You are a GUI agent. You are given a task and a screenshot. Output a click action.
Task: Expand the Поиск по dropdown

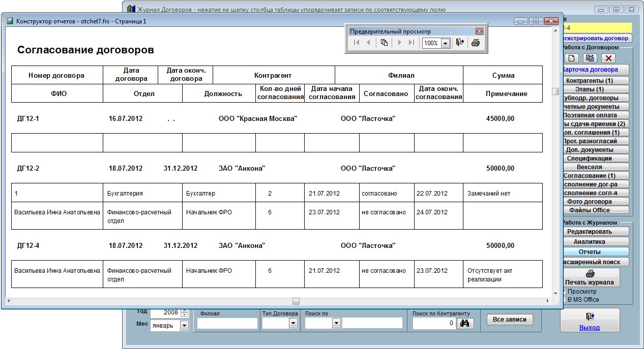point(336,323)
